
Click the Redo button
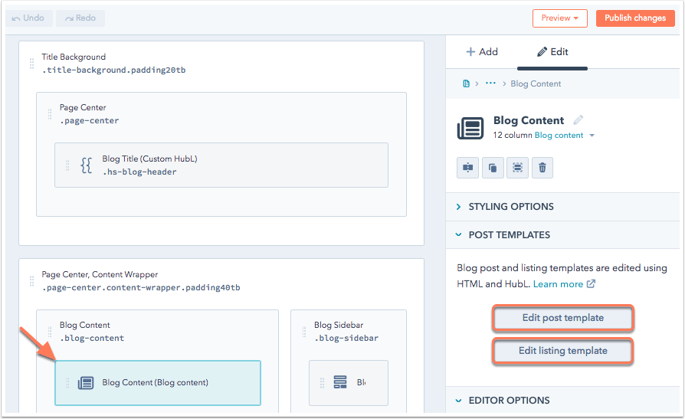tap(80, 18)
